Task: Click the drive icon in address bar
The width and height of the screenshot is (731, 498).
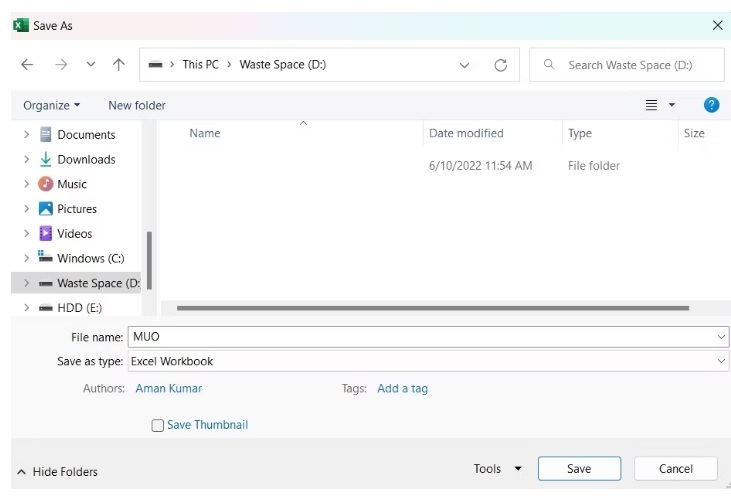Action: pyautogui.click(x=155, y=64)
